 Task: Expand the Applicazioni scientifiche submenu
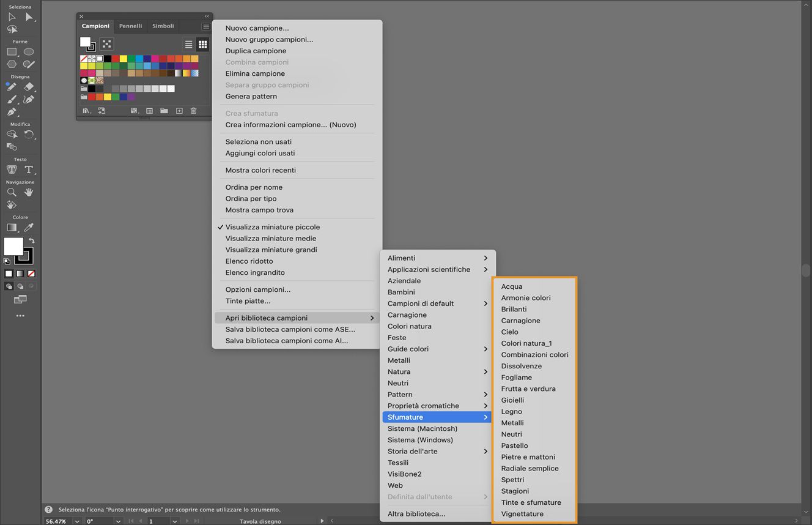[438, 269]
